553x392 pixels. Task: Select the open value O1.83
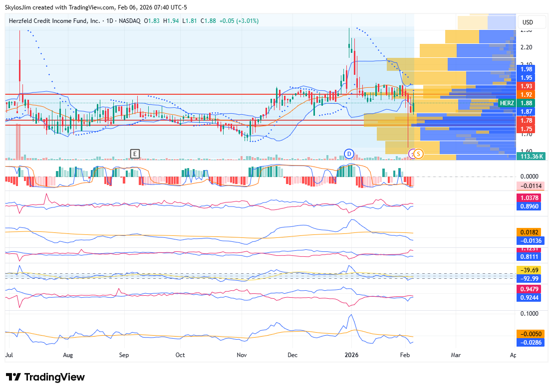coord(152,21)
